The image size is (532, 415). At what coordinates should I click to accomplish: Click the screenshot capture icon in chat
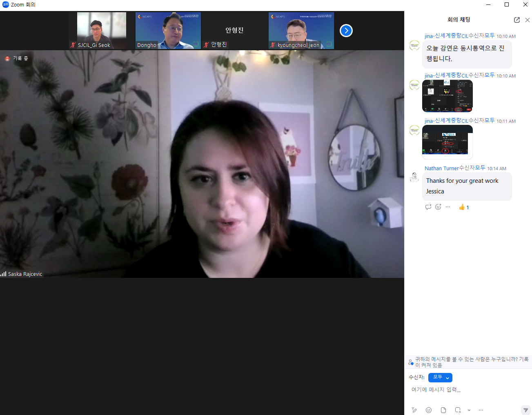(x=458, y=410)
